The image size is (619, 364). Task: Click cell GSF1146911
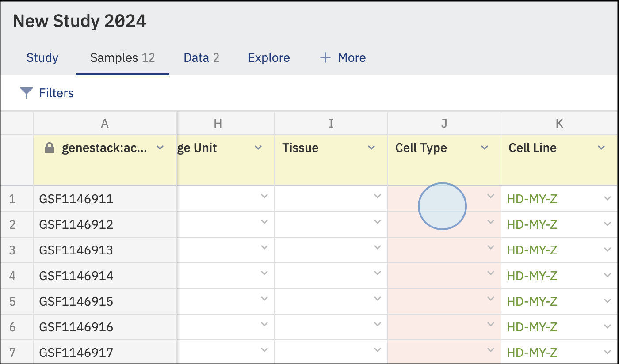[x=105, y=199]
